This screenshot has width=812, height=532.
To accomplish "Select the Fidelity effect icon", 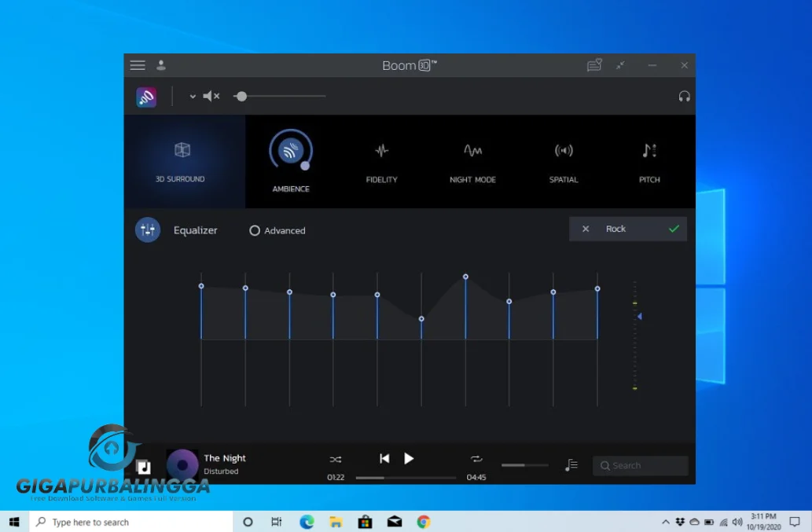I will tap(381, 151).
